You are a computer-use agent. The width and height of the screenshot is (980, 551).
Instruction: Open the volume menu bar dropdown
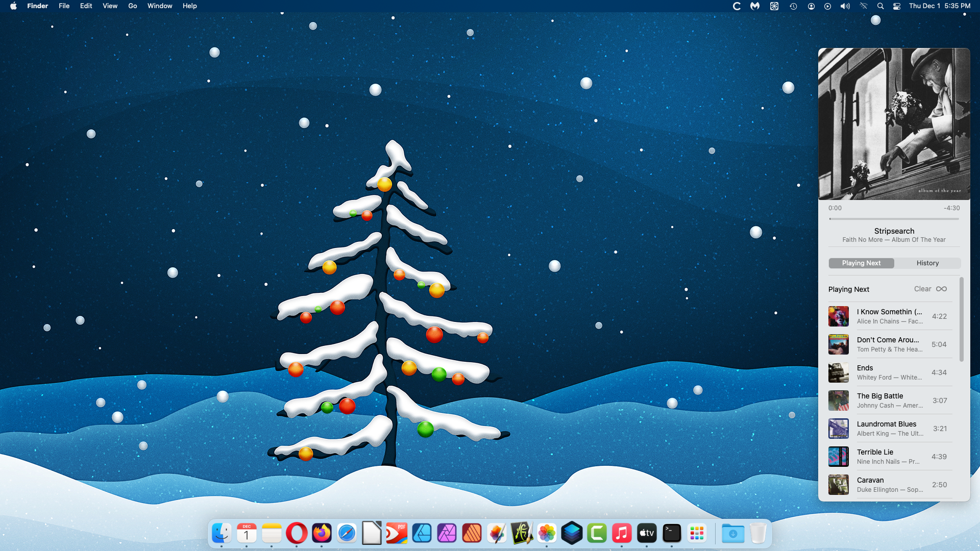tap(845, 6)
